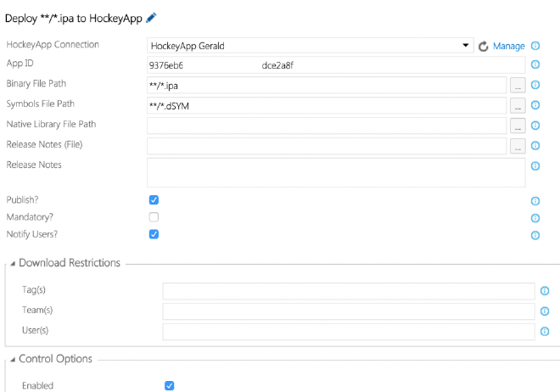Viewport: 560px width, 392px height.
Task: Browse for Symbols File Path
Action: tap(518, 106)
